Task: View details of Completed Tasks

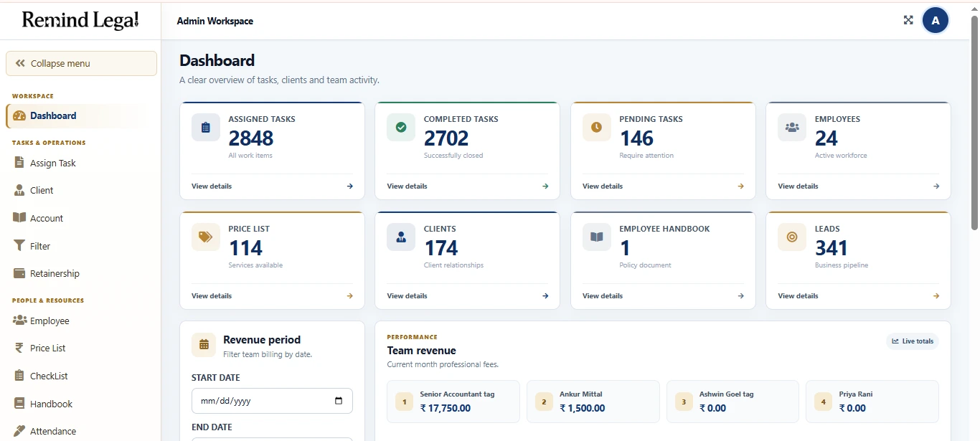Action: pos(407,186)
